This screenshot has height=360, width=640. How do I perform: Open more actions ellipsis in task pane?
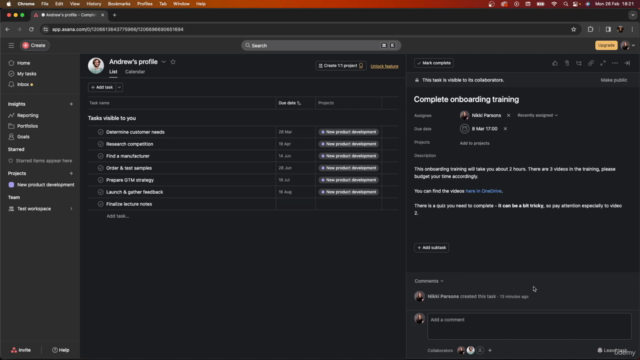(x=615, y=63)
